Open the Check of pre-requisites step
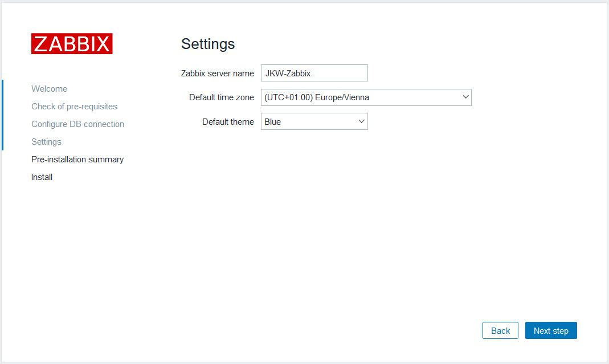 (74, 107)
